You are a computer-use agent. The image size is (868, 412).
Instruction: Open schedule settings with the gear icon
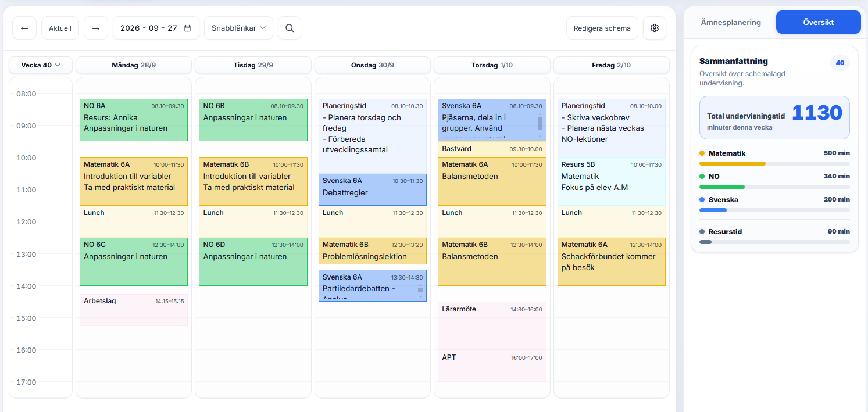pyautogui.click(x=655, y=28)
